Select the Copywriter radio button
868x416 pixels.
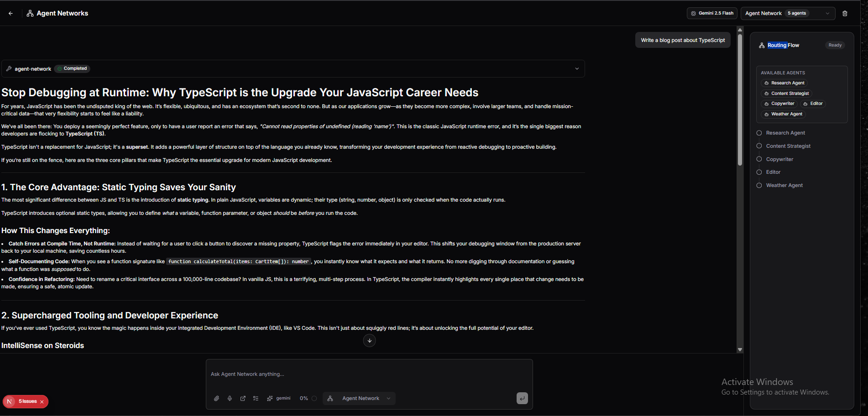(x=759, y=159)
